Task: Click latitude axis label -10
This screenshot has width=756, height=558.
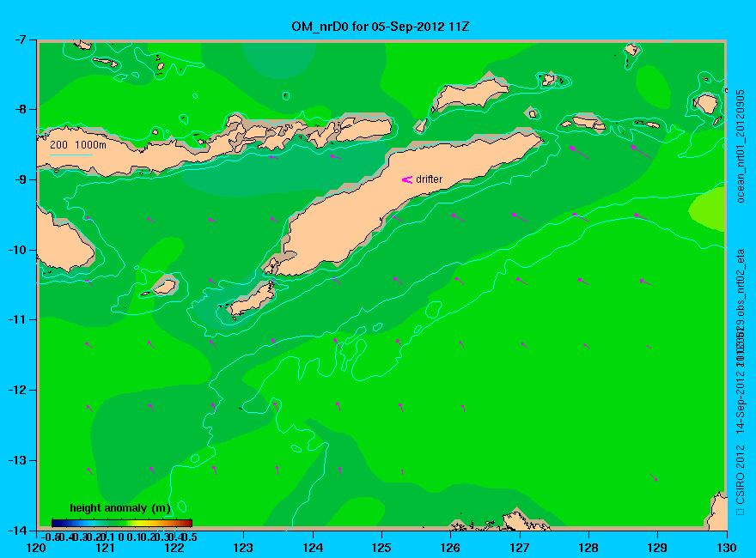Action: 17,250
